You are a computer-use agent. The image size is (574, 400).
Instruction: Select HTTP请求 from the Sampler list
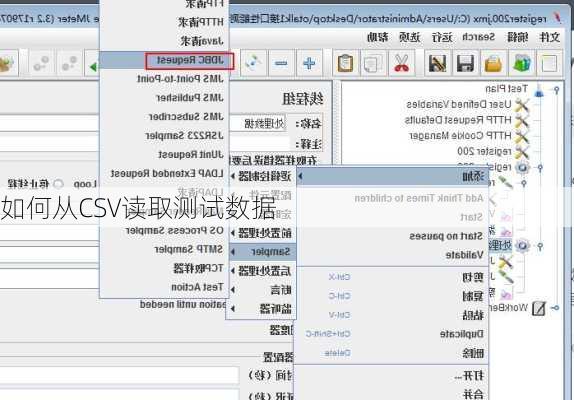pos(164,22)
